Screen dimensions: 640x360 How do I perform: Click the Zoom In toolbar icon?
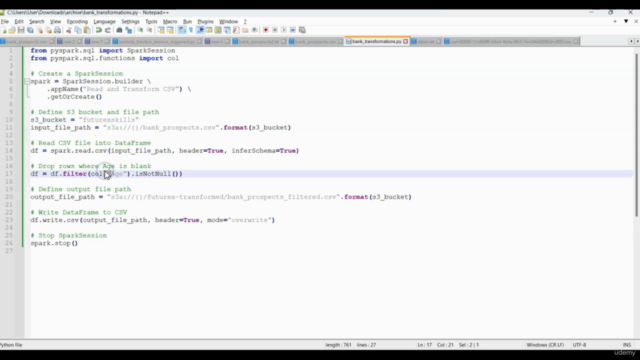140,30
